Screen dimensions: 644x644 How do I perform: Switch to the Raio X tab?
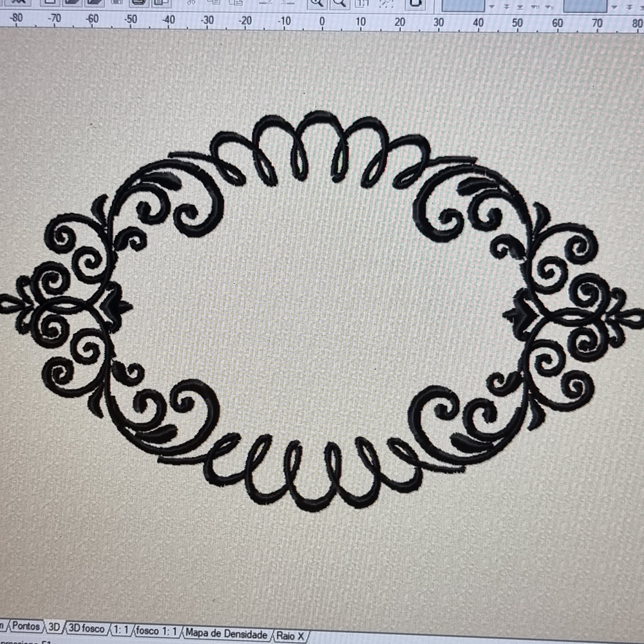tap(290, 636)
